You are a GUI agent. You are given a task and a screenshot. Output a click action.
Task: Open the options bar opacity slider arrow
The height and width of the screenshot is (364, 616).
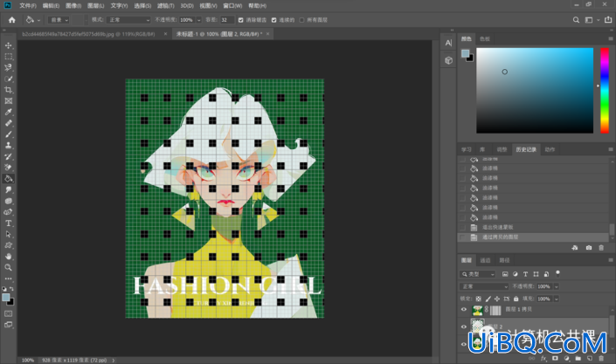click(199, 19)
